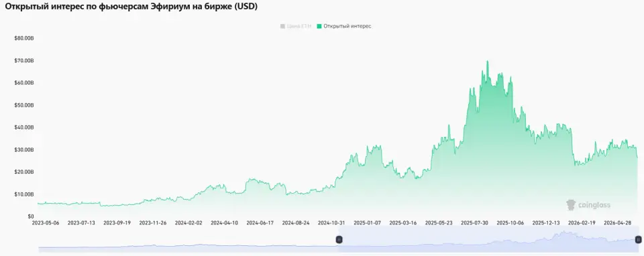Viewport: 644px width, 256px height.
Task: Grab the left range selector handle
Action: [x=339, y=239]
